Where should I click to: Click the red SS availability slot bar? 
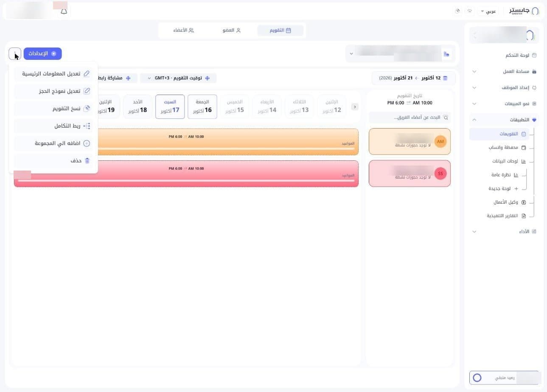(186, 174)
